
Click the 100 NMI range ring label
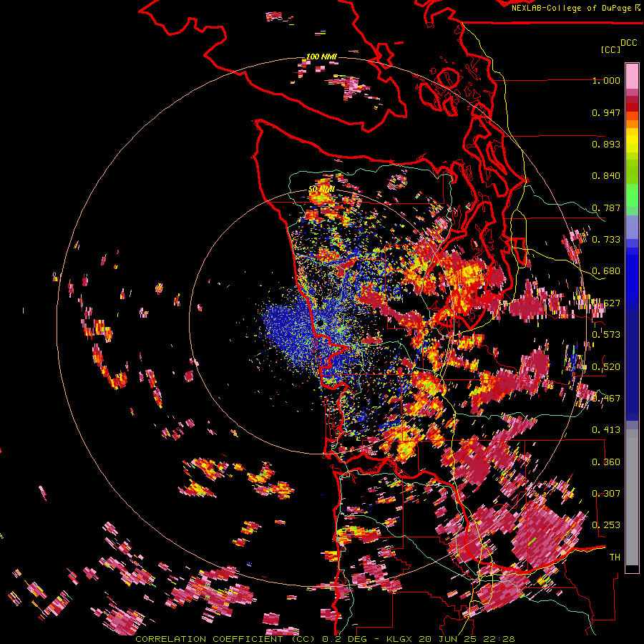click(321, 57)
